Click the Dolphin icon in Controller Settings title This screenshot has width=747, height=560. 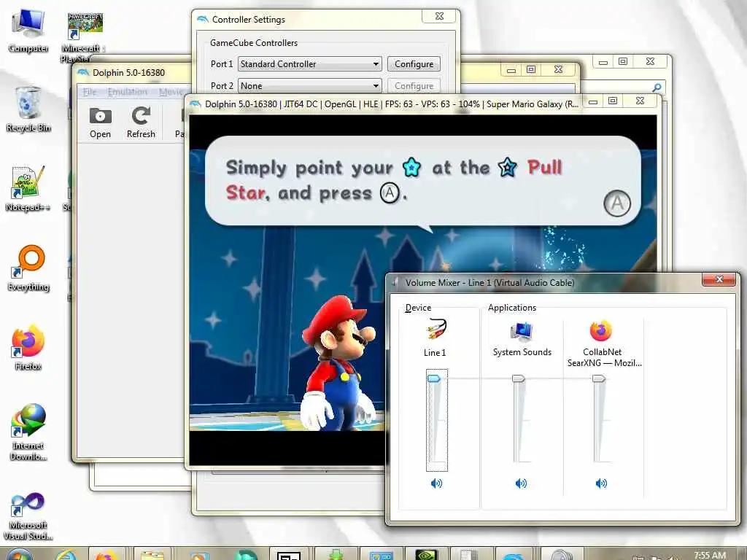click(x=203, y=19)
